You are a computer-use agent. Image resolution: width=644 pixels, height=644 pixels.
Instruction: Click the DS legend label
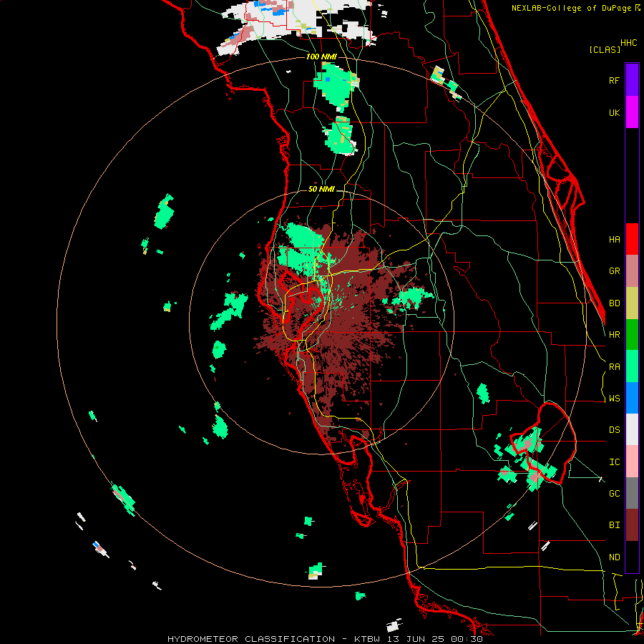click(614, 430)
